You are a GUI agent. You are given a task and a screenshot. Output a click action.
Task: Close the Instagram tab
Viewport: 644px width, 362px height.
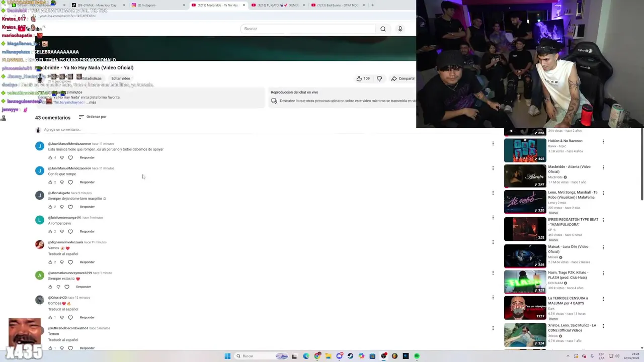[x=184, y=5]
